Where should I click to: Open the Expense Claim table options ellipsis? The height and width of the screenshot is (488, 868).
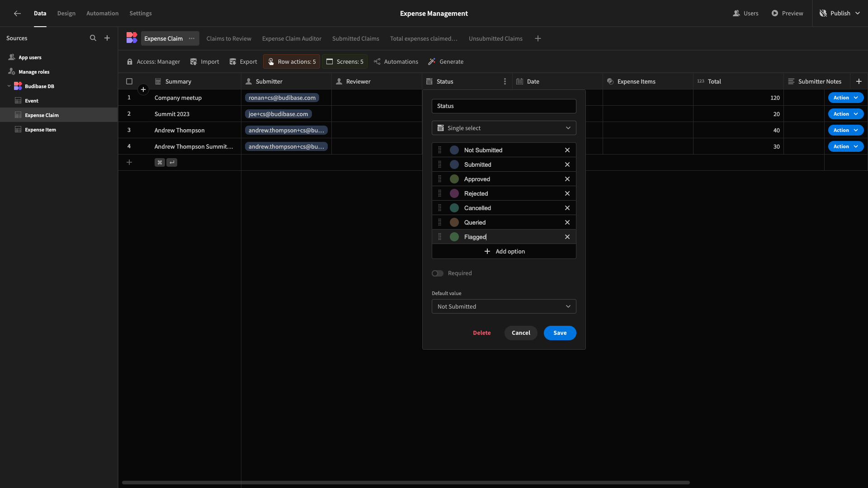click(x=192, y=38)
